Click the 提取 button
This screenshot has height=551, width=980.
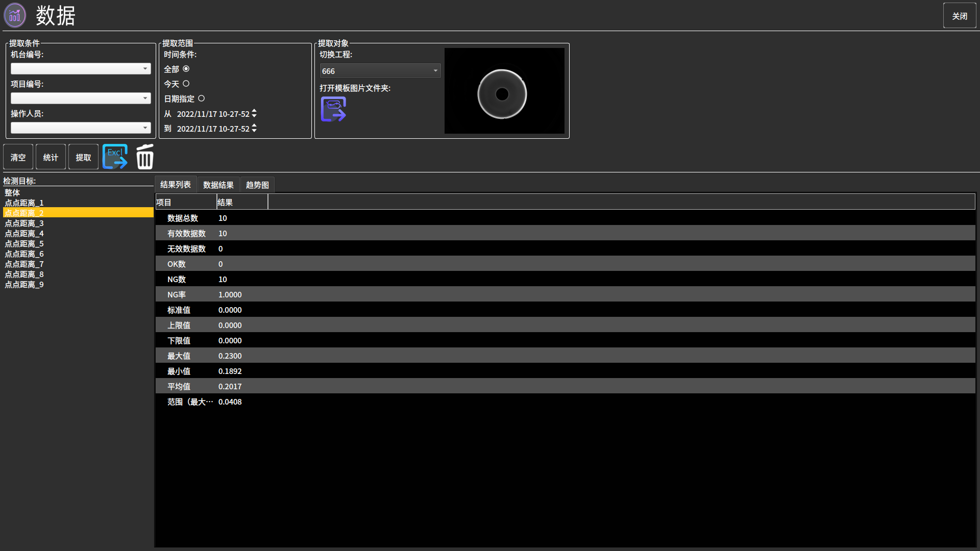(x=83, y=157)
